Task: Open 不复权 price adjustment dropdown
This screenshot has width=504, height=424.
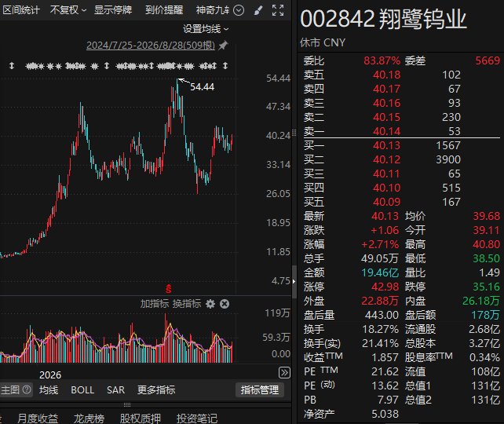Action: pyautogui.click(x=68, y=10)
